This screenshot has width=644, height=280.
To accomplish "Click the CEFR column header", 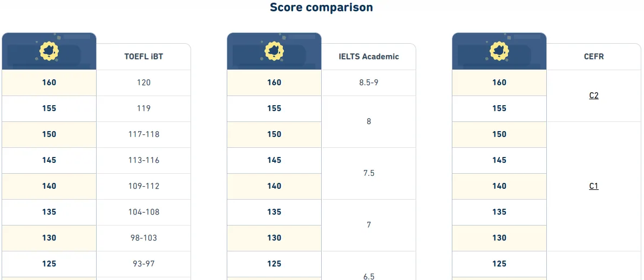I will [594, 57].
